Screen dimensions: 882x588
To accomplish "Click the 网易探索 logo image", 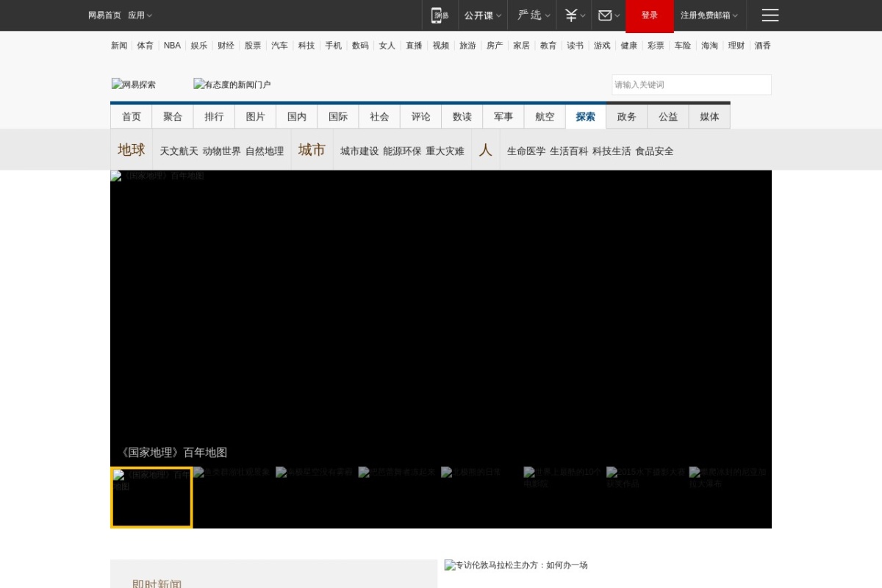I will tap(134, 85).
